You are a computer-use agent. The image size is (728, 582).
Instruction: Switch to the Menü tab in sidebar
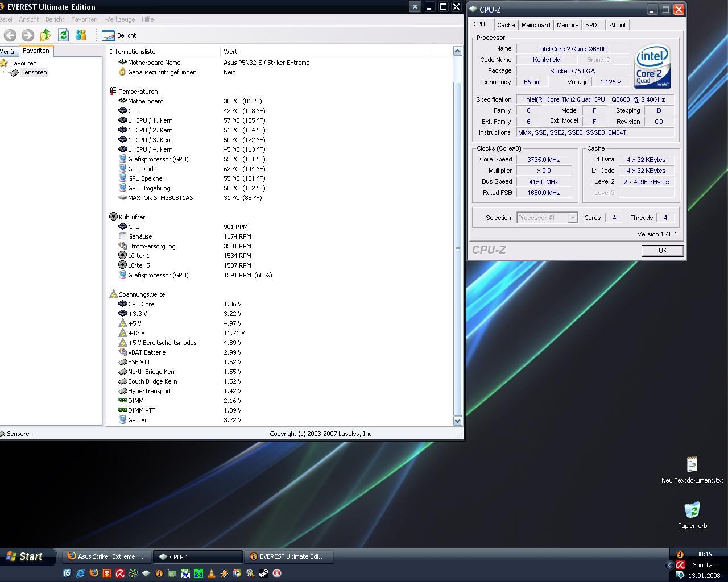7,52
